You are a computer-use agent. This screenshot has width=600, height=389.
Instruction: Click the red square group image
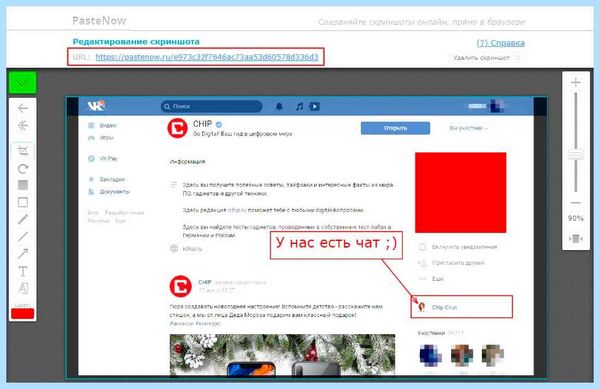(x=461, y=192)
